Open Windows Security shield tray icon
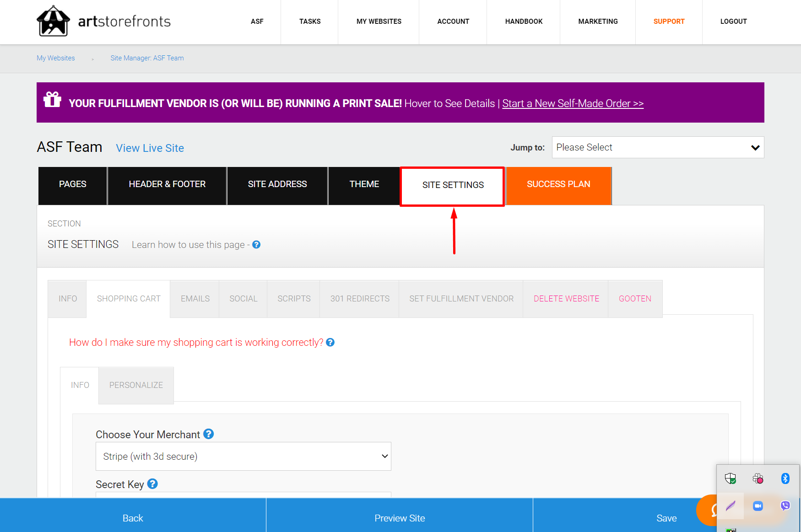Image resolution: width=801 pixels, height=532 pixels. 730,478
